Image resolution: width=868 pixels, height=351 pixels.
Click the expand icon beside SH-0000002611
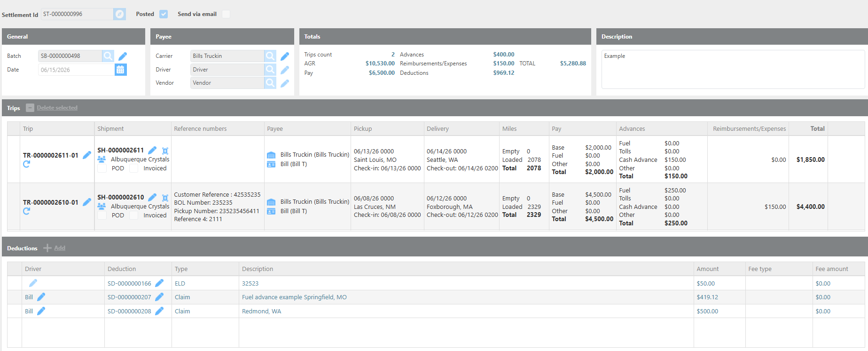pos(165,151)
